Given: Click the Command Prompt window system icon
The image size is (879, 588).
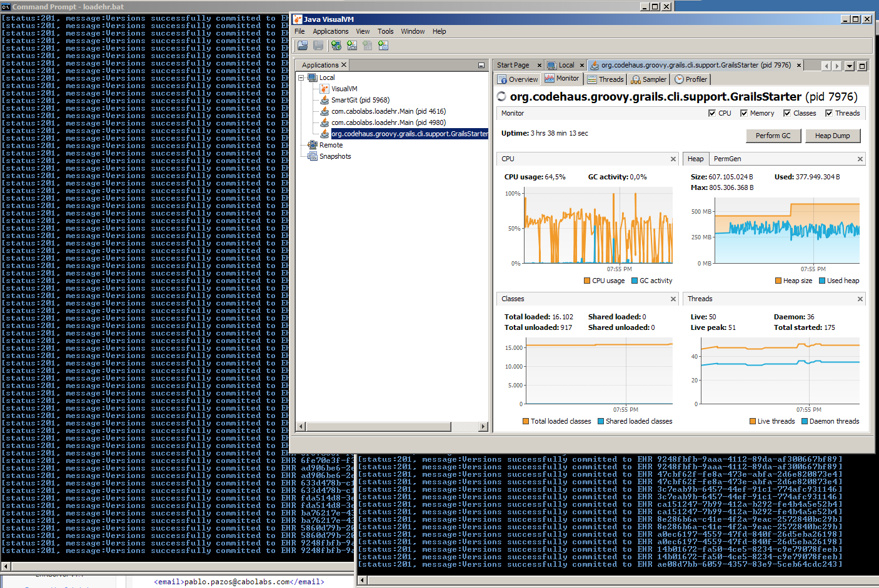Looking at the screenshot, I should tap(6, 6).
